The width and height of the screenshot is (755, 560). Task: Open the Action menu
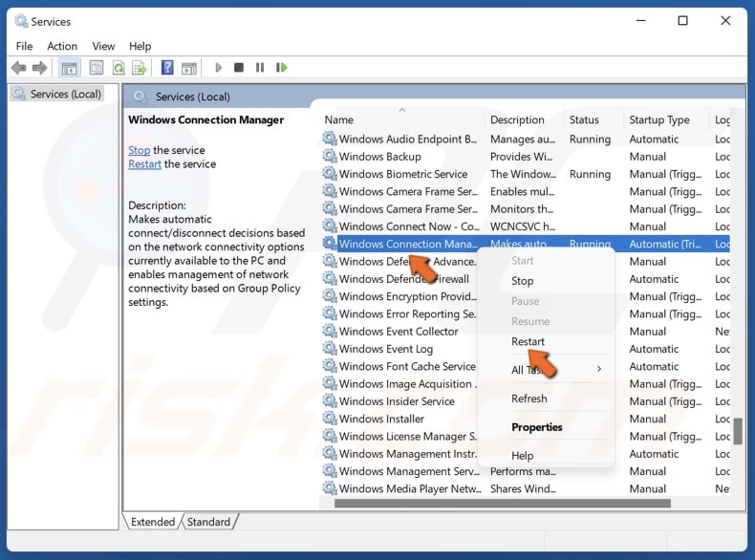[x=62, y=46]
